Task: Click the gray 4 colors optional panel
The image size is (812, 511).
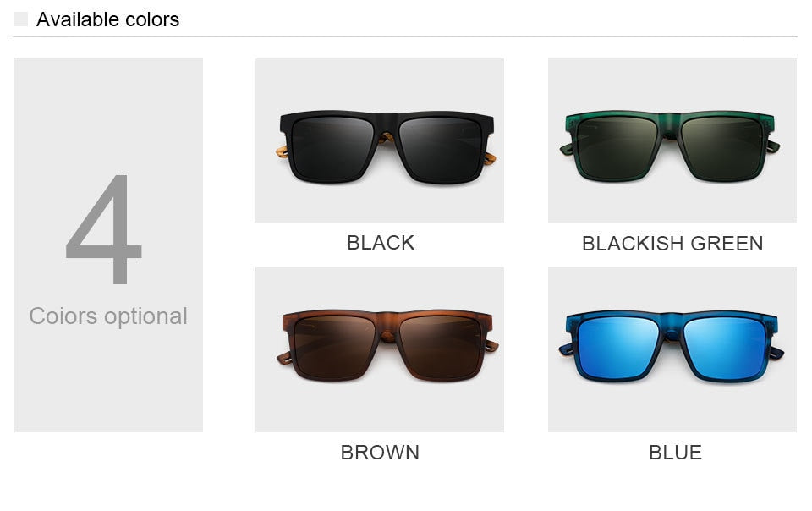Action: pos(109,245)
